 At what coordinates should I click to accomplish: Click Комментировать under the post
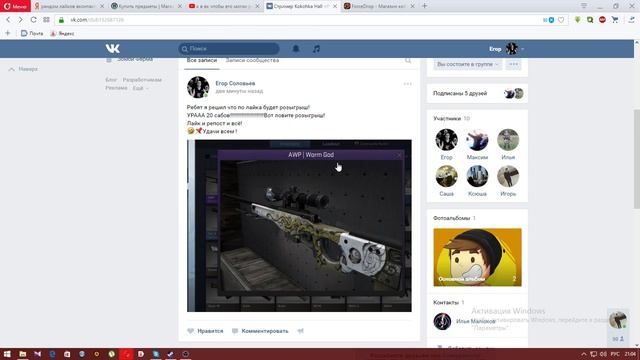[260, 331]
